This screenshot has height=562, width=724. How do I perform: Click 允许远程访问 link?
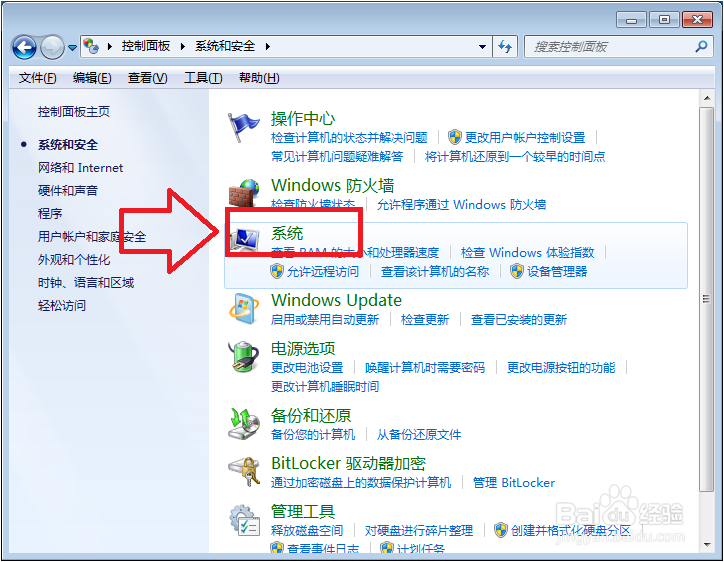323,272
